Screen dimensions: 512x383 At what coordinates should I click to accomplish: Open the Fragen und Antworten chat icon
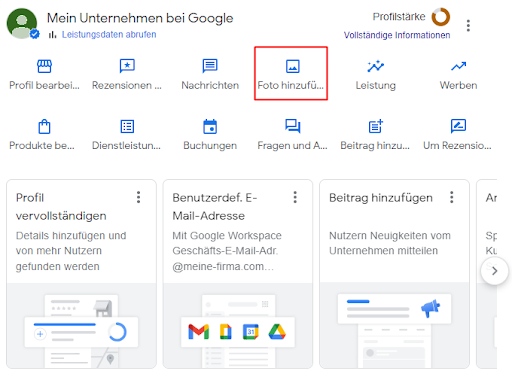point(293,126)
